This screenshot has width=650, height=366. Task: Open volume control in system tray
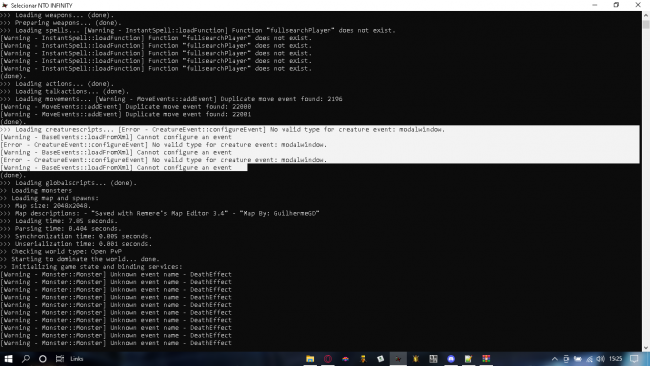tap(600, 359)
